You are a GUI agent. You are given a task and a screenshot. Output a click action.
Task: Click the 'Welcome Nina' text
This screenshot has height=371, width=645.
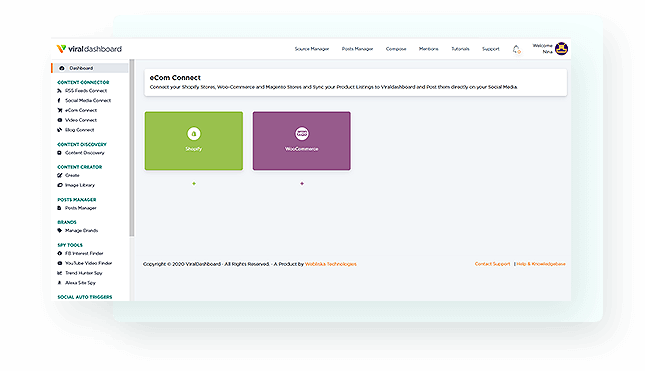coord(543,49)
